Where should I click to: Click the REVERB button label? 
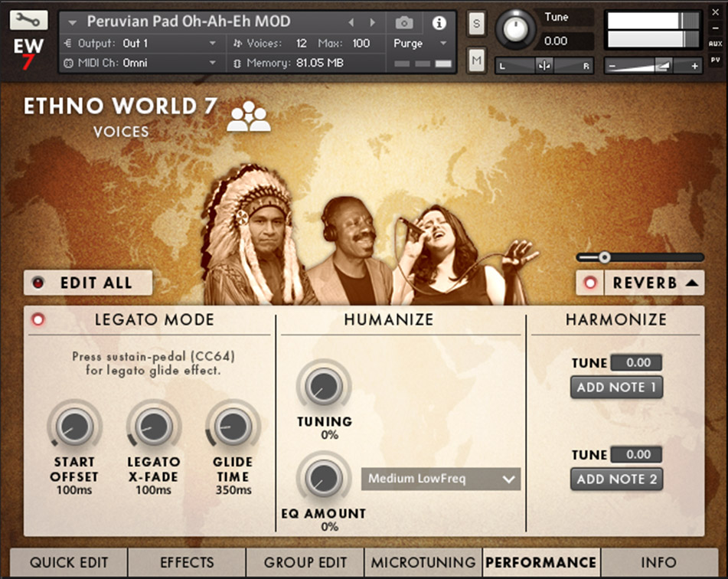tap(645, 283)
